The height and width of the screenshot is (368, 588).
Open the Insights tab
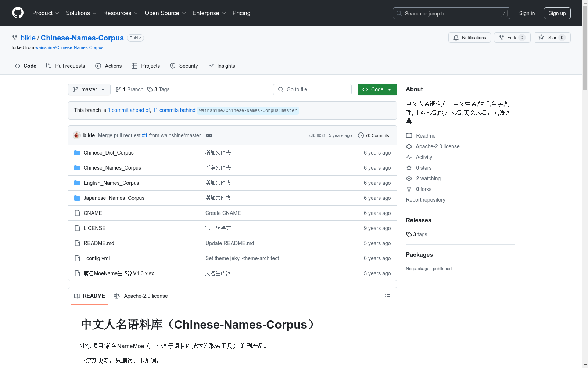(221, 66)
